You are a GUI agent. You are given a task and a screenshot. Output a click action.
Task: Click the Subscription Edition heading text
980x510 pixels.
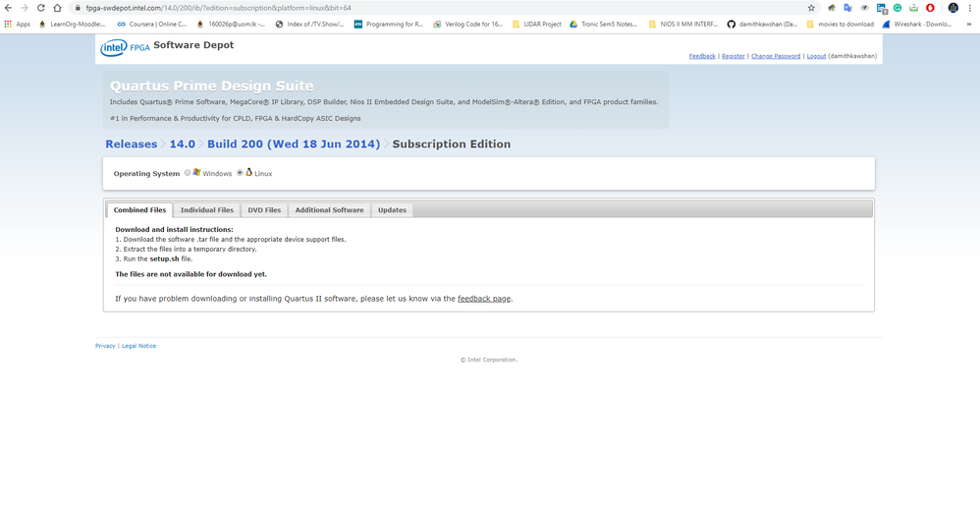pyautogui.click(x=452, y=143)
